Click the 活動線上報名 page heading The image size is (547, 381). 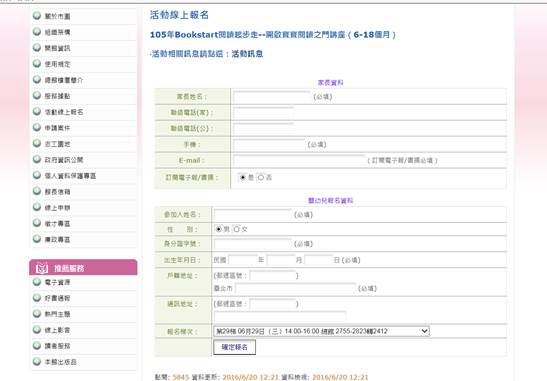pos(179,15)
